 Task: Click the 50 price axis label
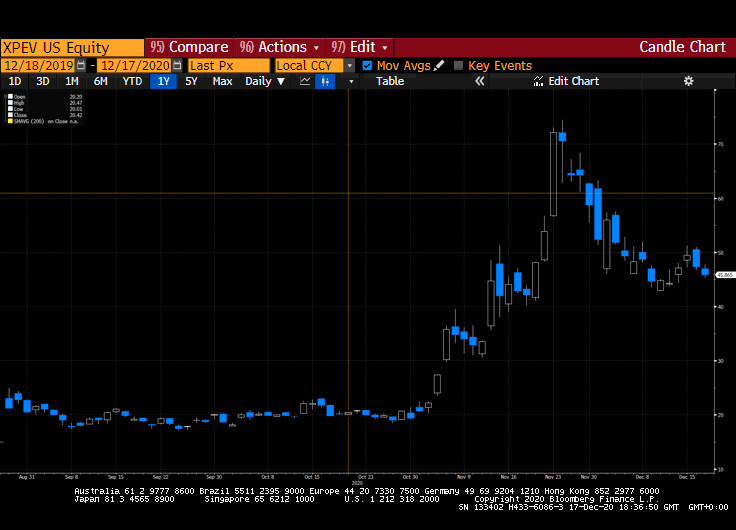721,253
